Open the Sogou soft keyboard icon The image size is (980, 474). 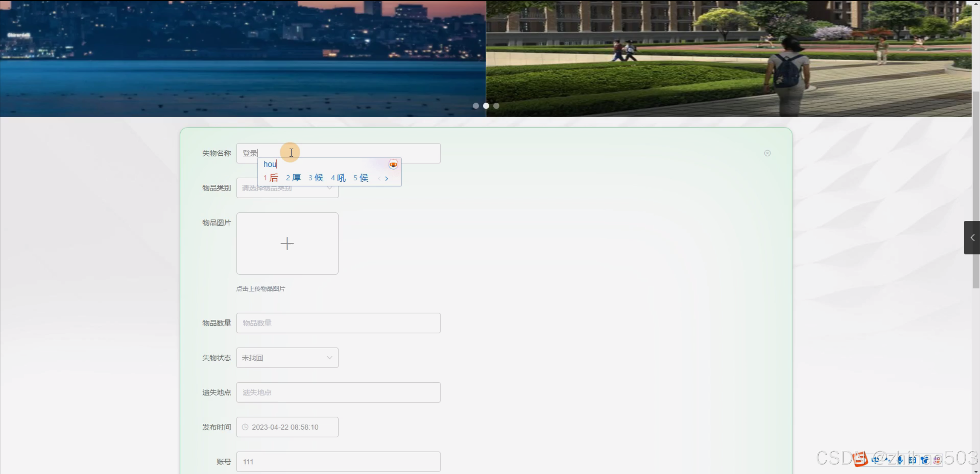pyautogui.click(x=912, y=460)
